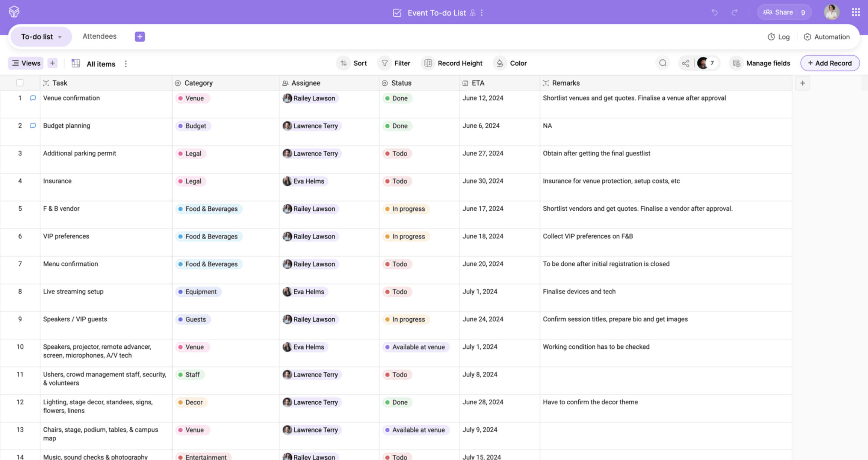Click the Add Record button
Screen dimensions: 868x460
(829, 63)
